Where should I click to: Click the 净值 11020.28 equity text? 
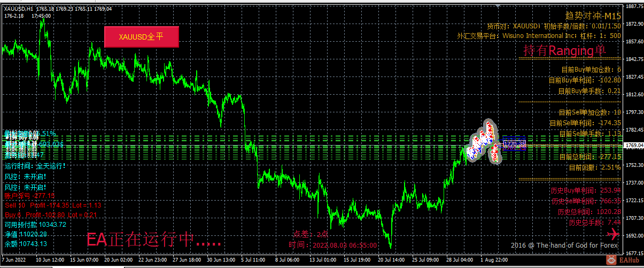[26, 234]
